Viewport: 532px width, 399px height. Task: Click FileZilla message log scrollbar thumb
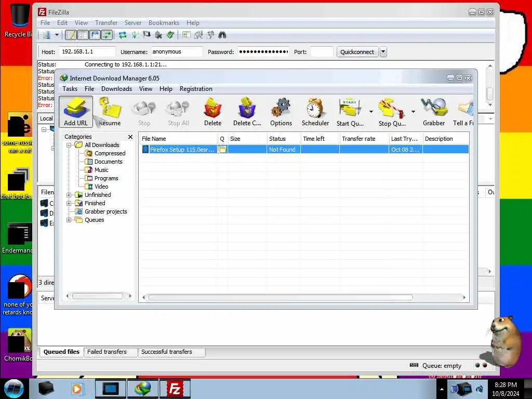click(489, 94)
